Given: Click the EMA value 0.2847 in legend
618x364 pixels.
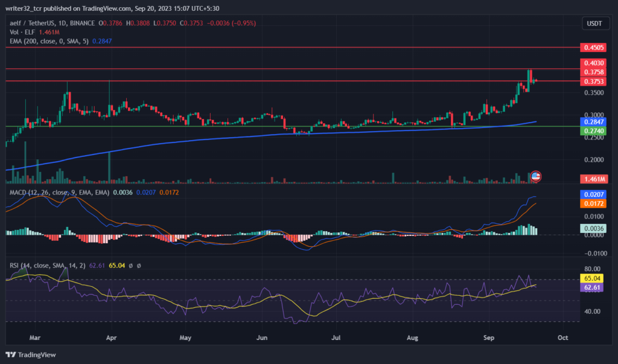Looking at the screenshot, I should (x=102, y=41).
